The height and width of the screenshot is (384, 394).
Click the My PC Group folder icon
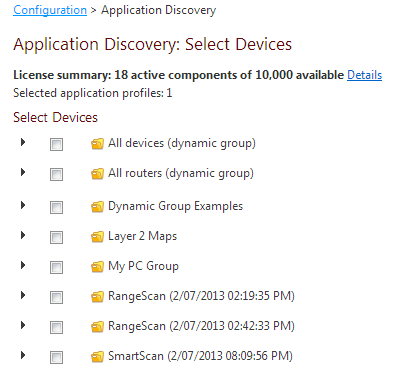tap(97, 267)
